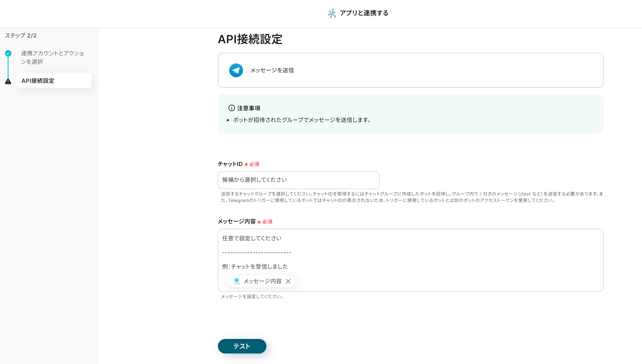642x364 pixels.
Task: Click the 任意で設定してください text line
Action: 252,238
